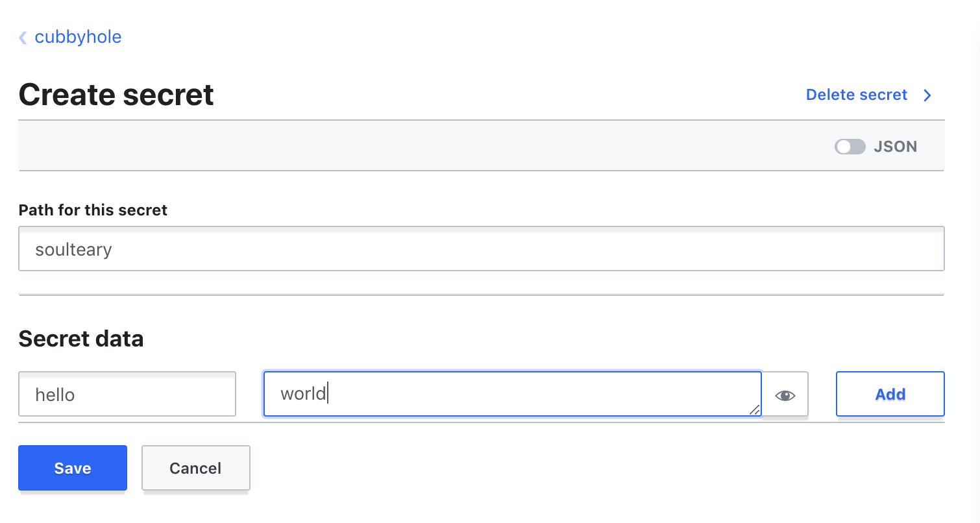This screenshot has width=980, height=523.
Task: Open the cubbyhole breadcrumb link
Action: tap(78, 37)
